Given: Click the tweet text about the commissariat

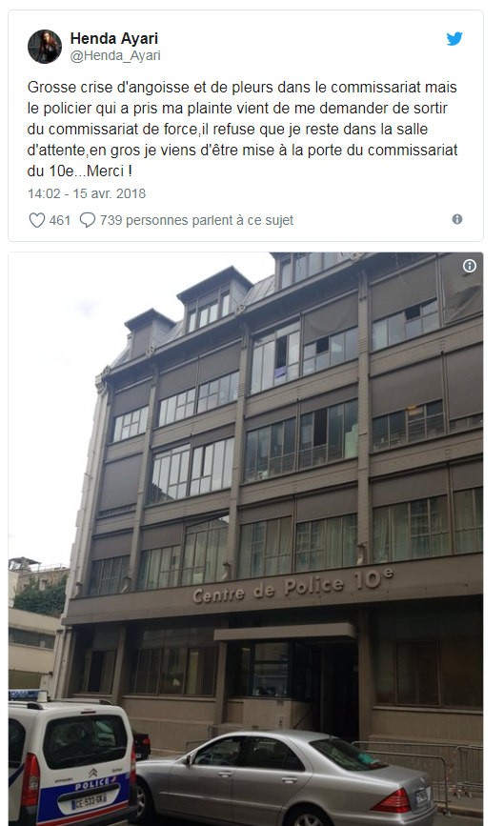Looking at the screenshot, I should pos(243,129).
